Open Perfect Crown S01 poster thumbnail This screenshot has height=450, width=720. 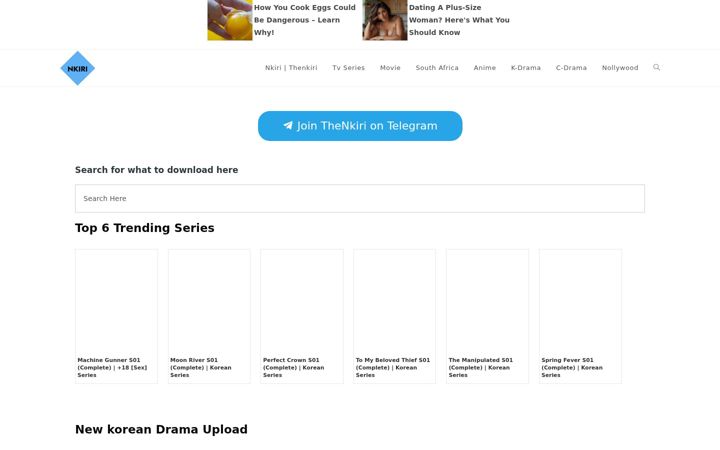pos(302,302)
